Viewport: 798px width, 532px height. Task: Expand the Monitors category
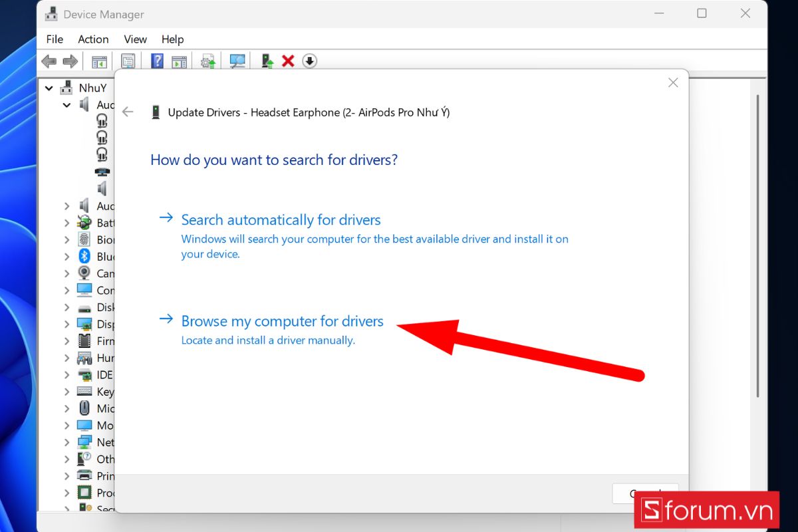tap(66, 426)
